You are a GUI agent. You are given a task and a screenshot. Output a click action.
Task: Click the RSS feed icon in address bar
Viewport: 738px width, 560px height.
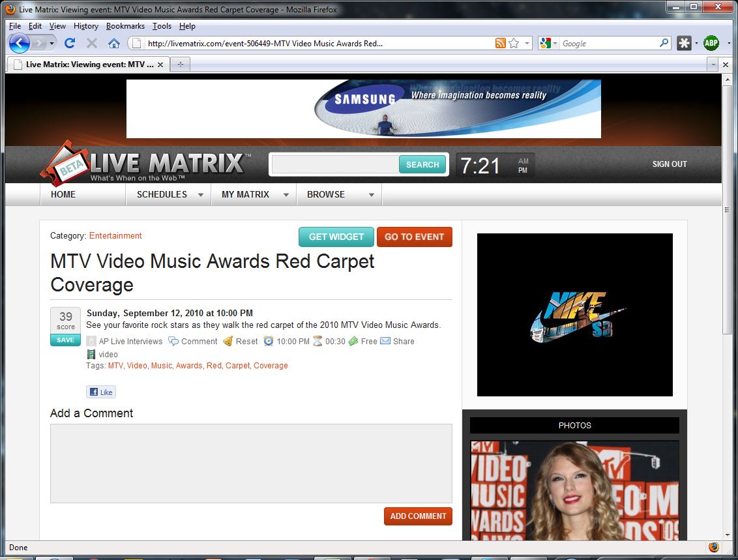coord(500,43)
